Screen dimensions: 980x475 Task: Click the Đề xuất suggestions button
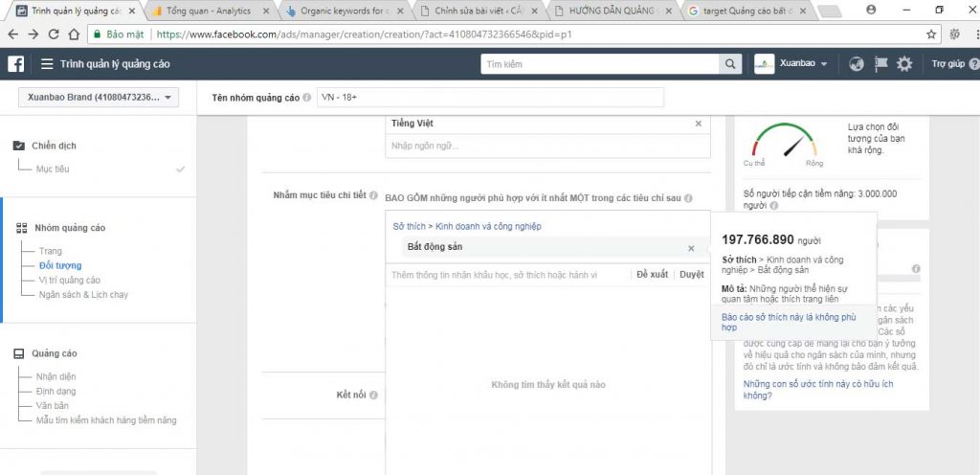point(652,275)
